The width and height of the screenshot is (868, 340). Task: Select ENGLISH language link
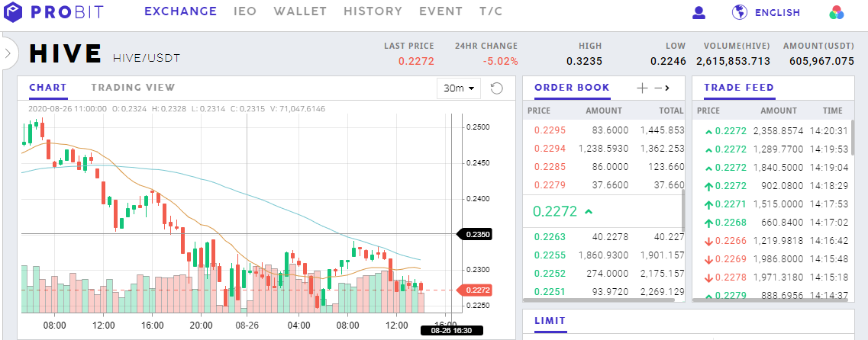pos(777,12)
